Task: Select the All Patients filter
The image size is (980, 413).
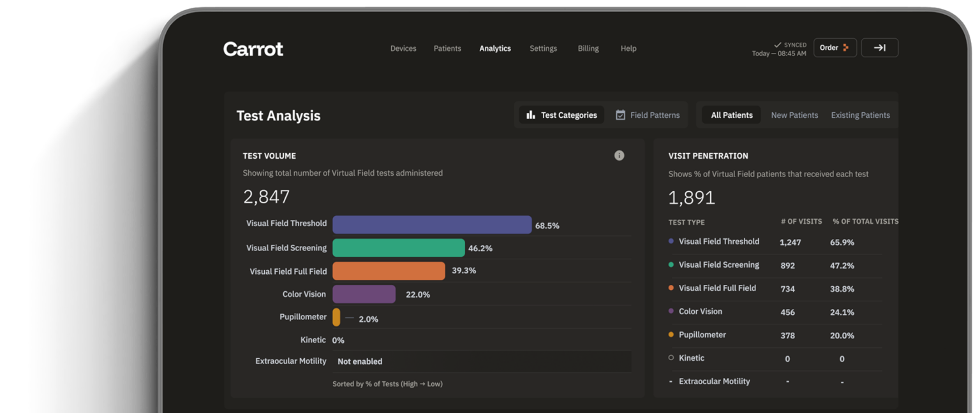Action: click(731, 115)
